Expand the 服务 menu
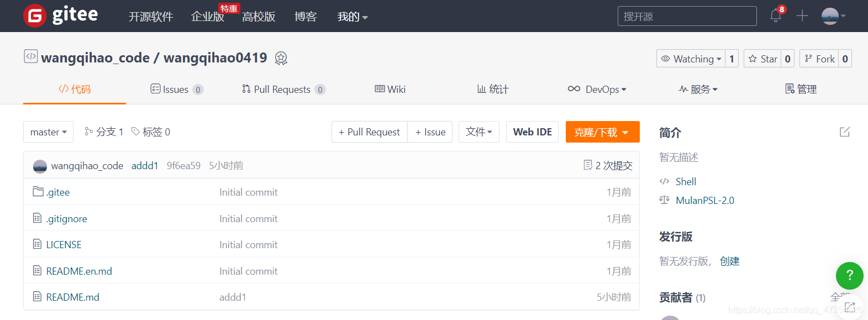The width and height of the screenshot is (868, 320). (x=698, y=89)
